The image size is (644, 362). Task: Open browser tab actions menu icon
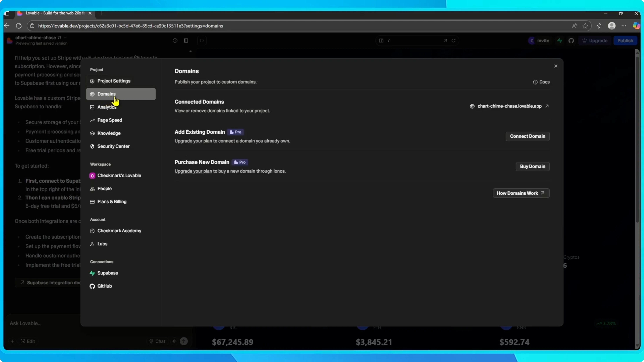coord(7,13)
